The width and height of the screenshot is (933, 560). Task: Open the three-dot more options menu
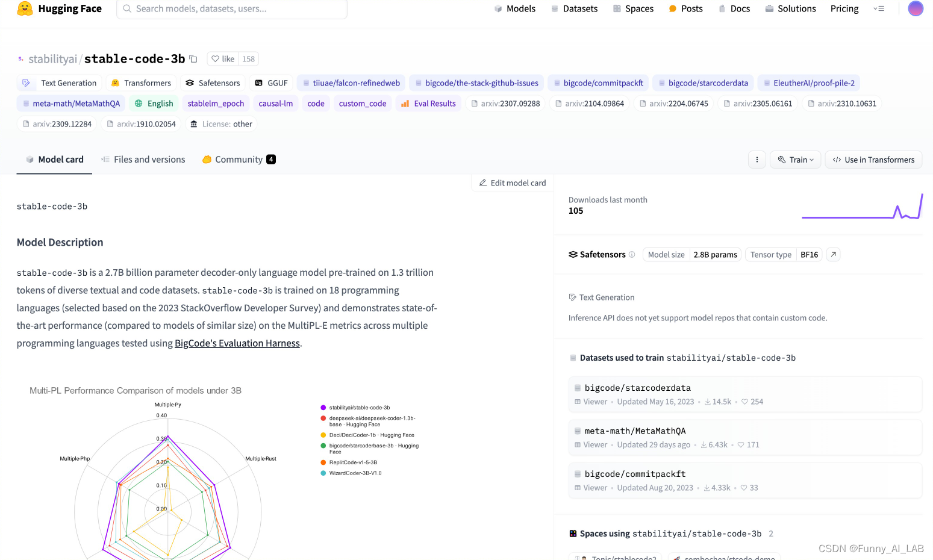757,160
